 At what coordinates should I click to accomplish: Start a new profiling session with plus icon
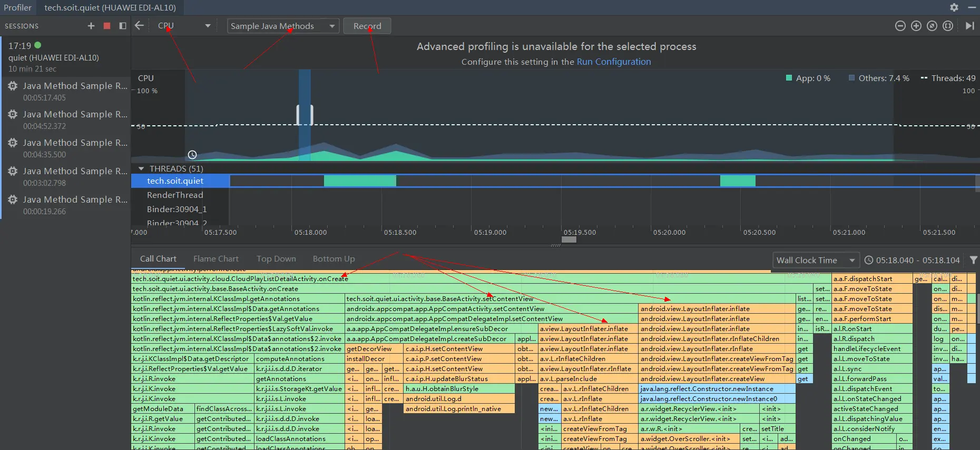coord(91,26)
